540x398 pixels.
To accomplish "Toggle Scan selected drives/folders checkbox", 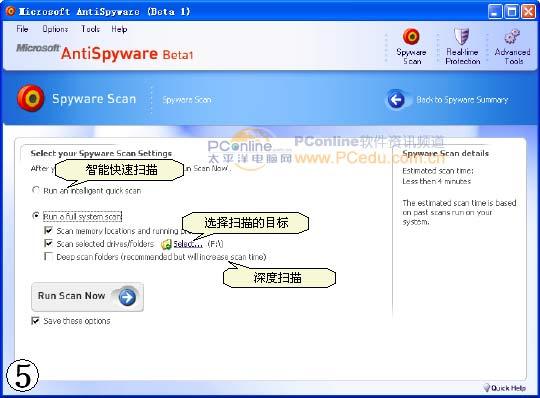I will [48, 243].
